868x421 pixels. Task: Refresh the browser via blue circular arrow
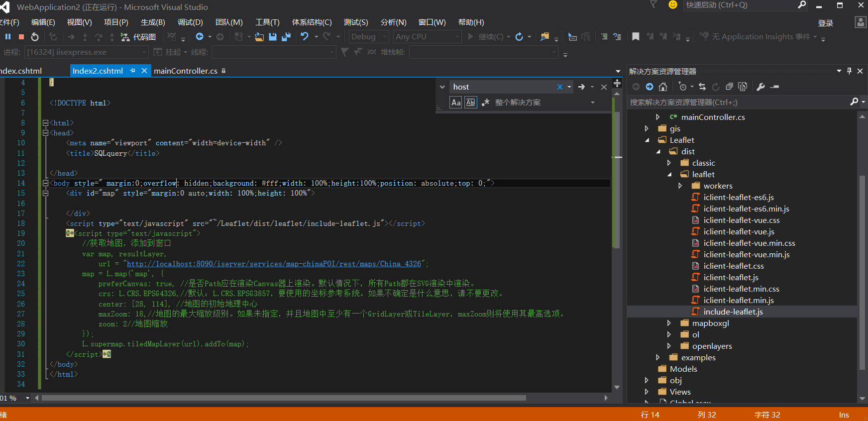pyautogui.click(x=519, y=37)
